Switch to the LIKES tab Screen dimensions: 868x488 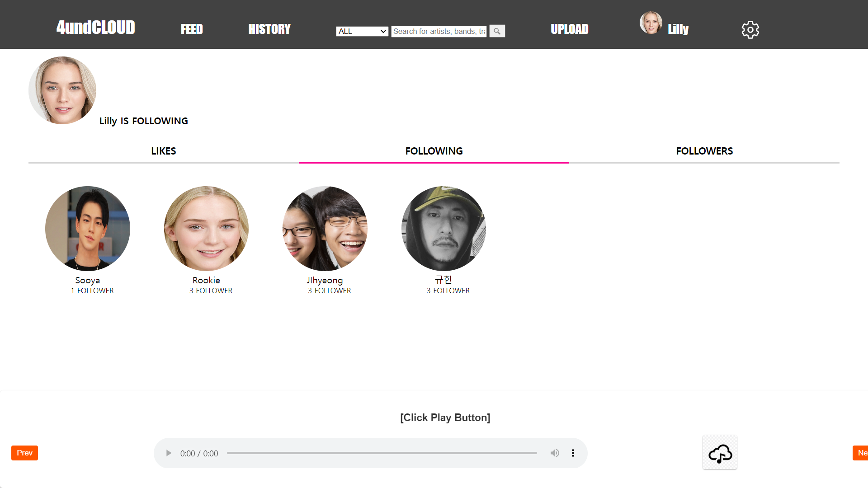coord(163,151)
